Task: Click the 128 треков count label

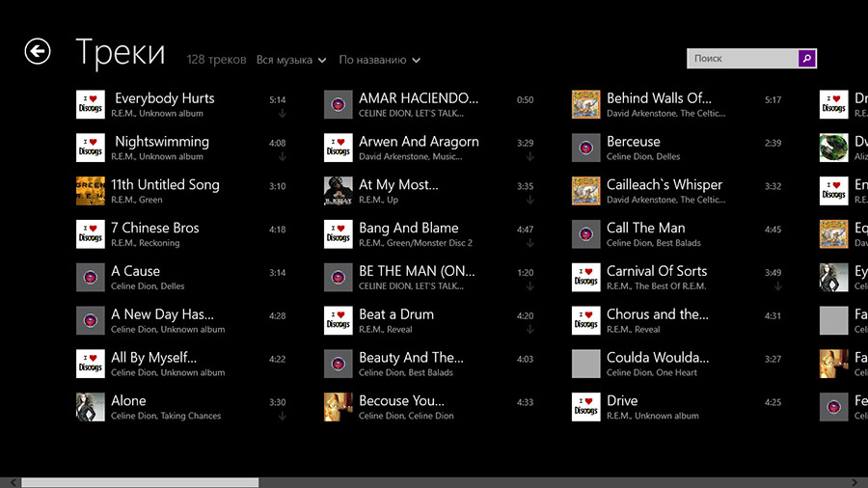Action: click(216, 60)
